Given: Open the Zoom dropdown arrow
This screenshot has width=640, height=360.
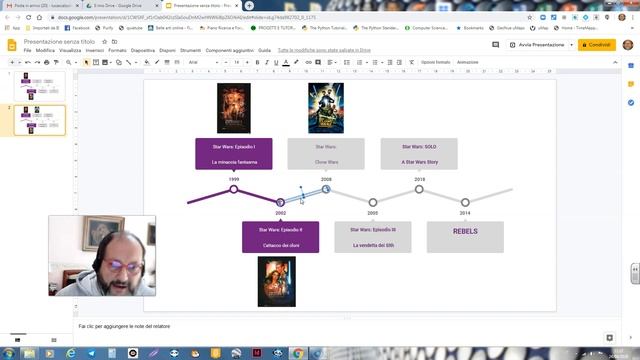Looking at the screenshot, I should (x=76, y=62).
